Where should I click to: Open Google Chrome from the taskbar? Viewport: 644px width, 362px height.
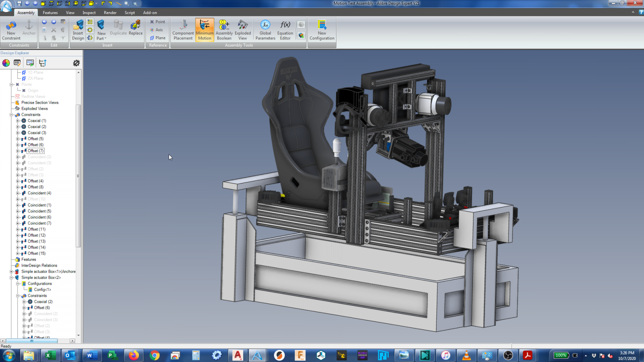155,355
